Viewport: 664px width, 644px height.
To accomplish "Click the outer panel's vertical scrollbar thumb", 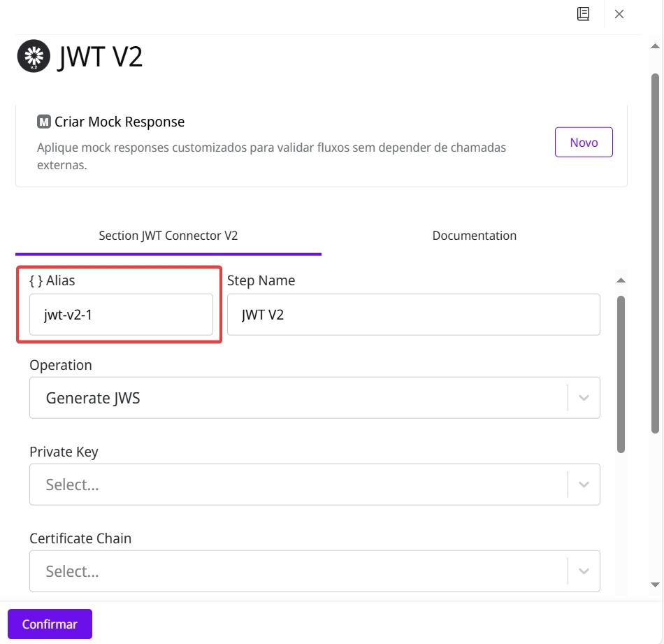I will coord(655,252).
